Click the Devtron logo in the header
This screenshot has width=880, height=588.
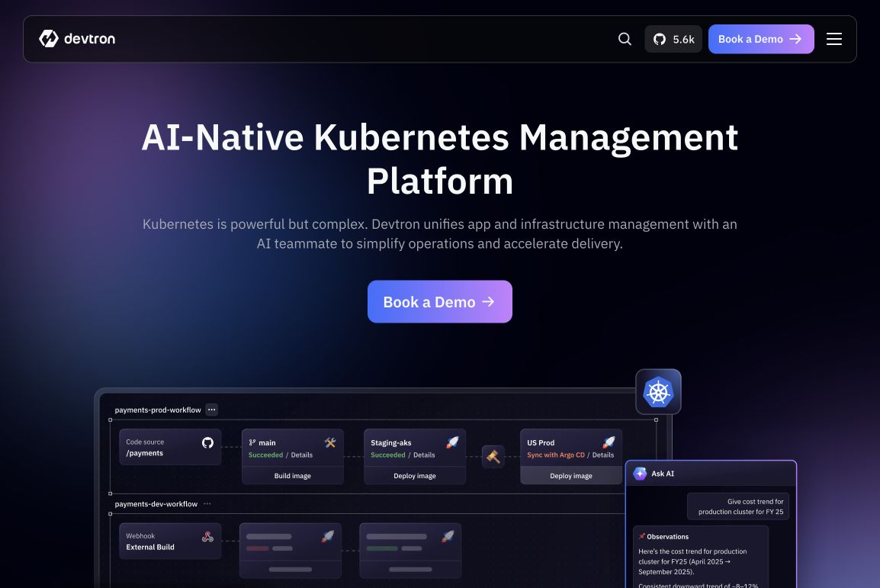(77, 39)
